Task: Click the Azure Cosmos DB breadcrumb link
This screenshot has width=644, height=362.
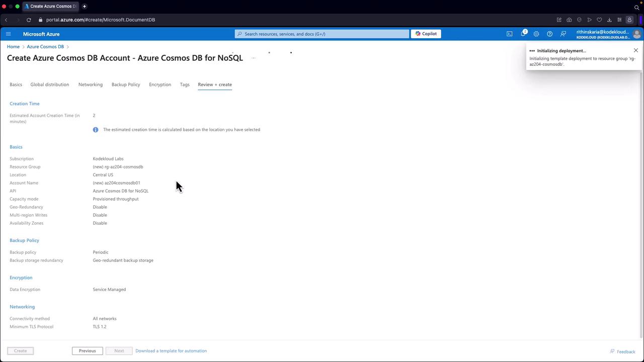Action: (45, 47)
